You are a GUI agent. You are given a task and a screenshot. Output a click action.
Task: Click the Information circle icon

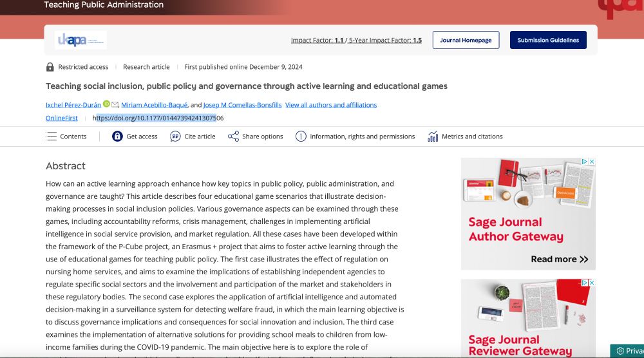pos(301,137)
